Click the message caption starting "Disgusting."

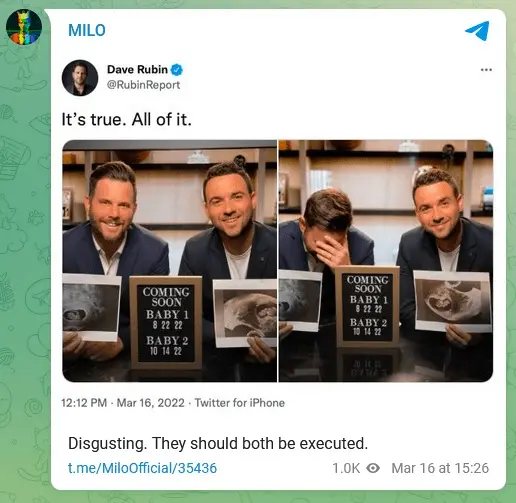pyautogui.click(x=218, y=444)
